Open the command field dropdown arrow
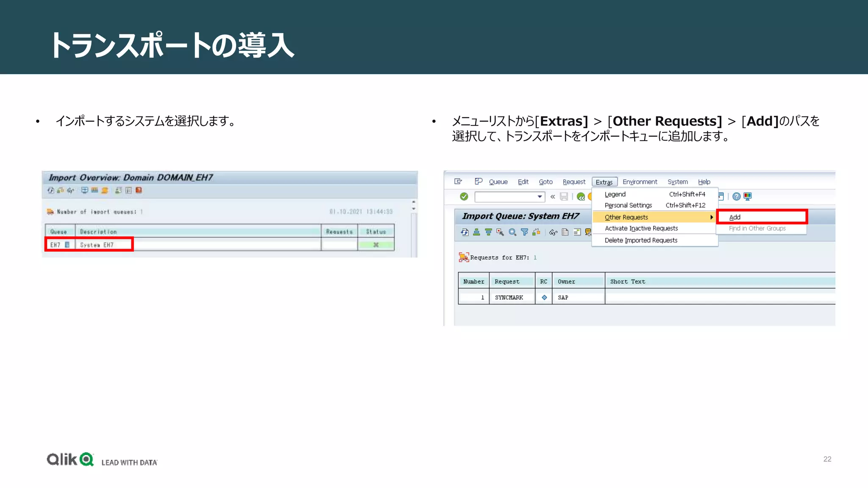This screenshot has height=488, width=868. [540, 197]
